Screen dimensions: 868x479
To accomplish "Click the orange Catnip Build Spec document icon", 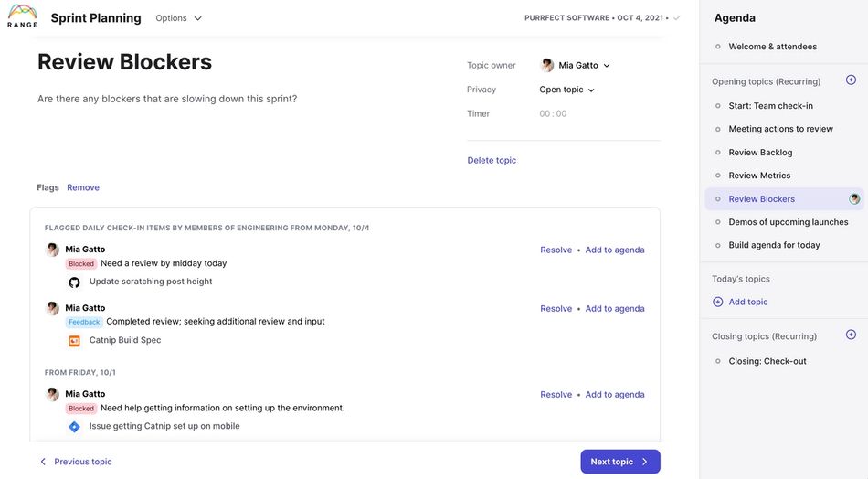I will click(x=74, y=341).
